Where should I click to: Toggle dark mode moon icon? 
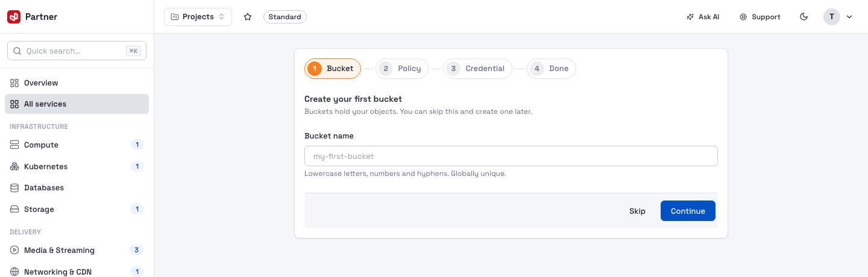pos(804,17)
